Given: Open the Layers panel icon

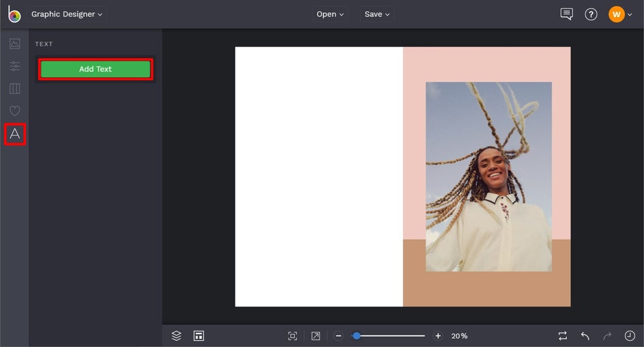Looking at the screenshot, I should [x=176, y=336].
